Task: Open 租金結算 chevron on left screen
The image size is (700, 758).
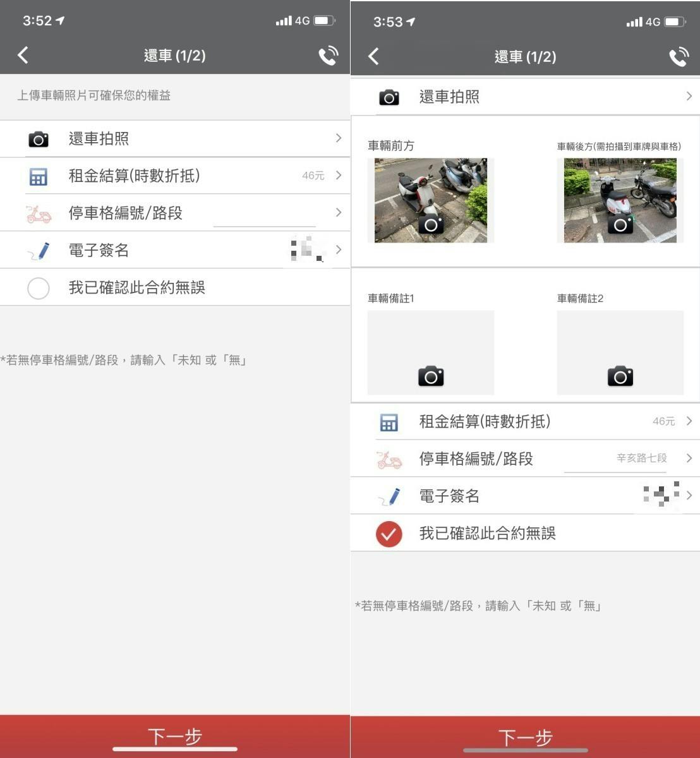Action: point(339,175)
